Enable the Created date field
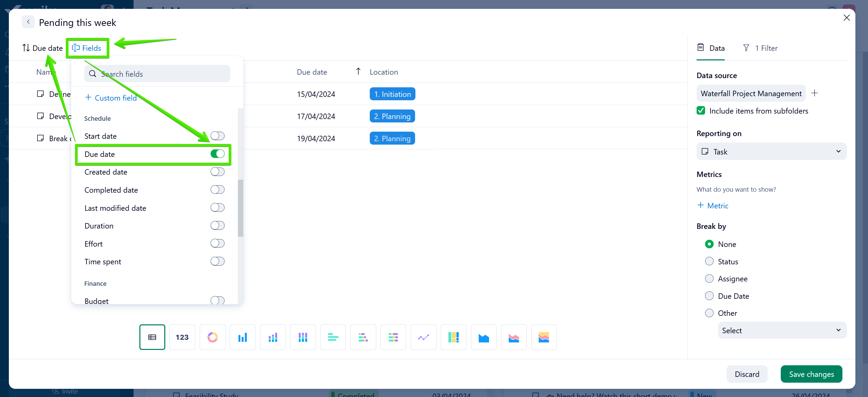Viewport: 868px width, 397px height. tap(217, 172)
